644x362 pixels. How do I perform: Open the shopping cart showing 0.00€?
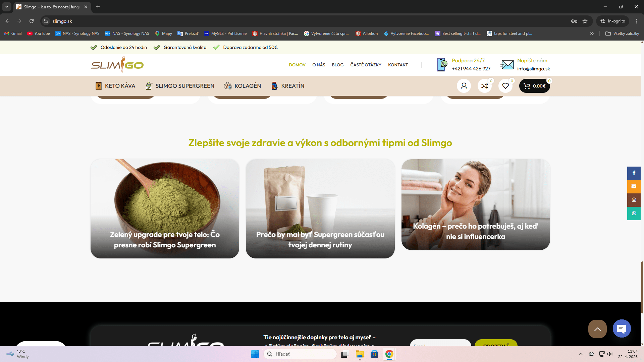click(534, 86)
